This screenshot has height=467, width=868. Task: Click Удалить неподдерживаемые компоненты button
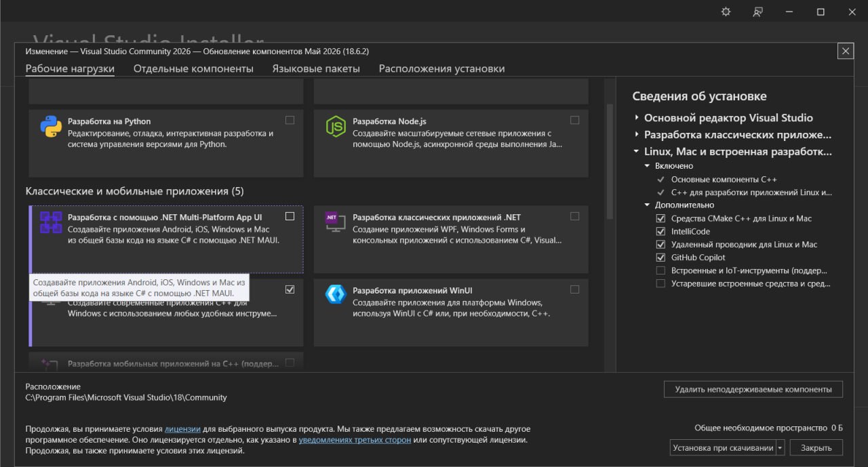point(753,389)
